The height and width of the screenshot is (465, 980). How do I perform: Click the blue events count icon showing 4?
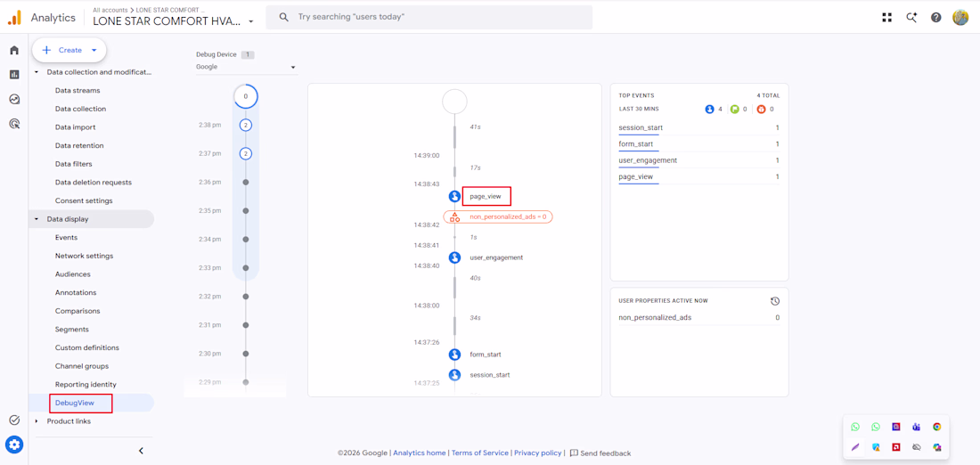(709, 109)
